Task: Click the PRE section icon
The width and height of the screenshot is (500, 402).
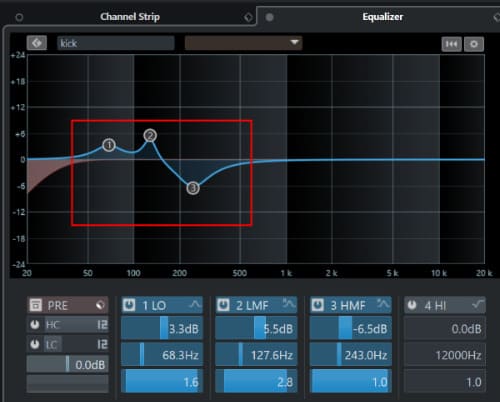Action: tap(35, 305)
